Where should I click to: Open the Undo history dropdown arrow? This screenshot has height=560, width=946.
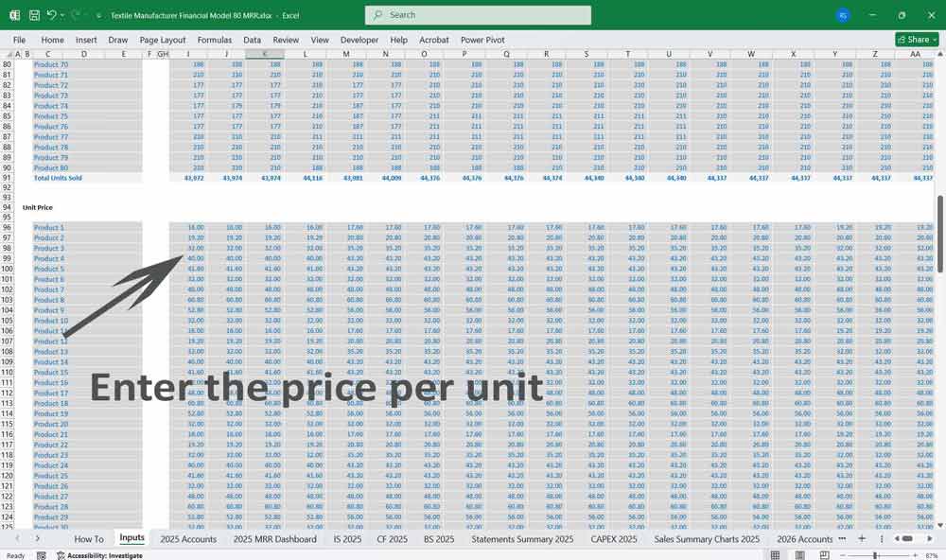tap(62, 16)
